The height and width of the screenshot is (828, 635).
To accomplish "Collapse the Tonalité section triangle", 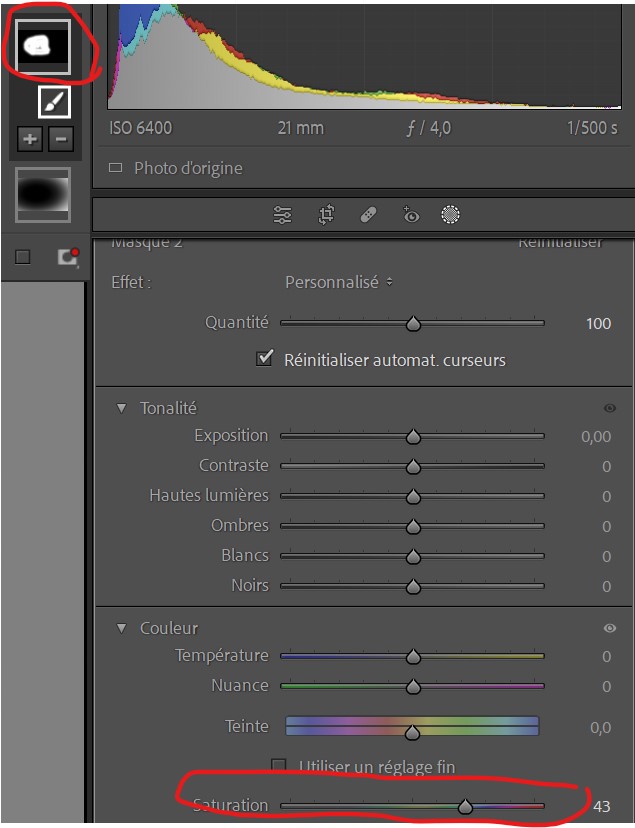I will coord(122,408).
